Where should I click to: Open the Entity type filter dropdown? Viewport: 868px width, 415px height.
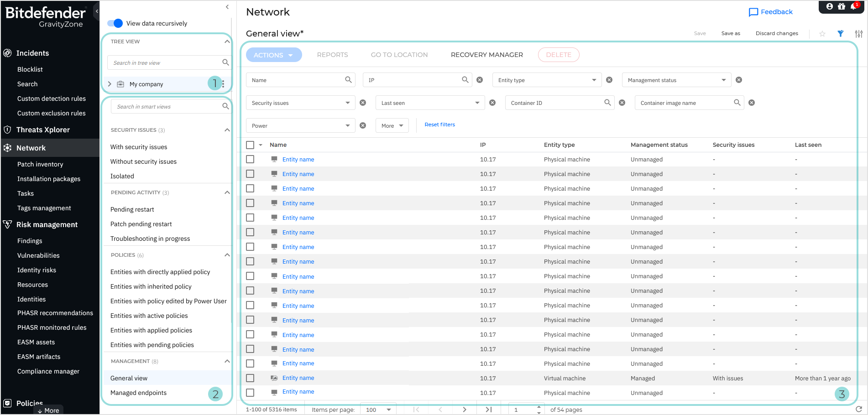click(x=546, y=80)
